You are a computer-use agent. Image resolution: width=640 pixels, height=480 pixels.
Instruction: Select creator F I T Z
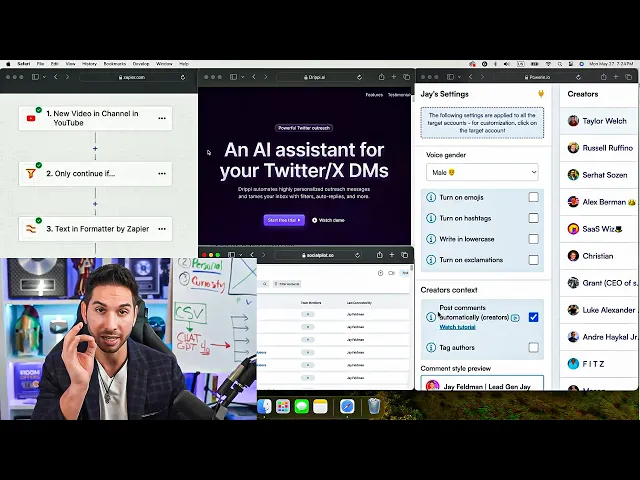pyautogui.click(x=598, y=364)
